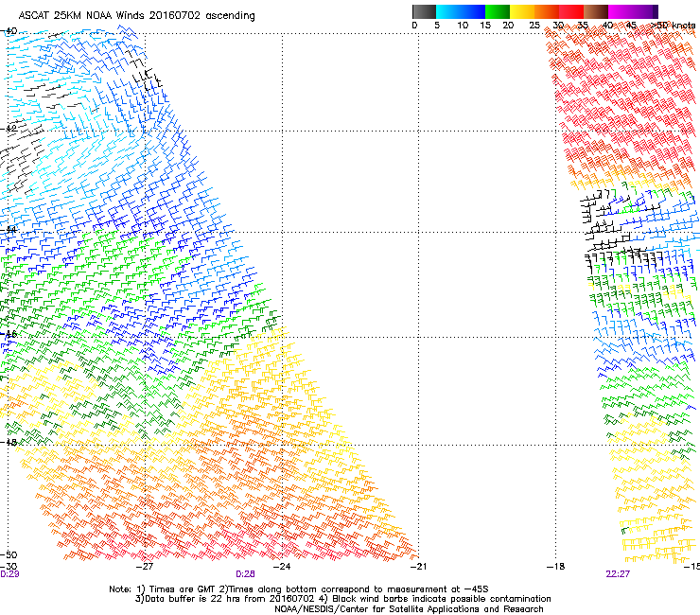Image resolution: width=700 pixels, height=615 pixels.
Task: Click the green 15-20 knots legend swatch
Action: (498, 11)
